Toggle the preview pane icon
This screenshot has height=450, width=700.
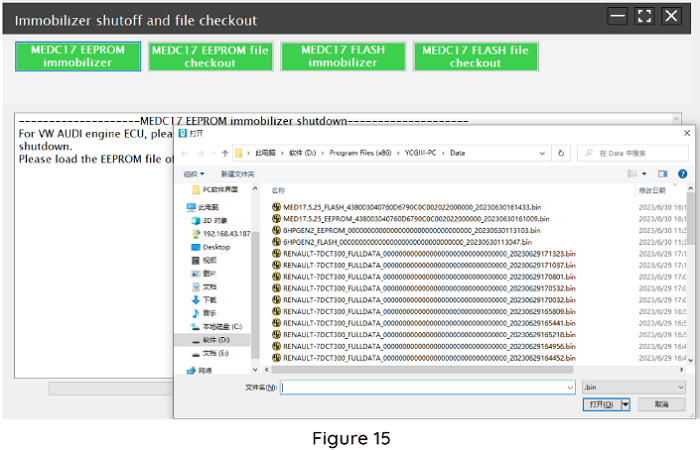point(664,173)
